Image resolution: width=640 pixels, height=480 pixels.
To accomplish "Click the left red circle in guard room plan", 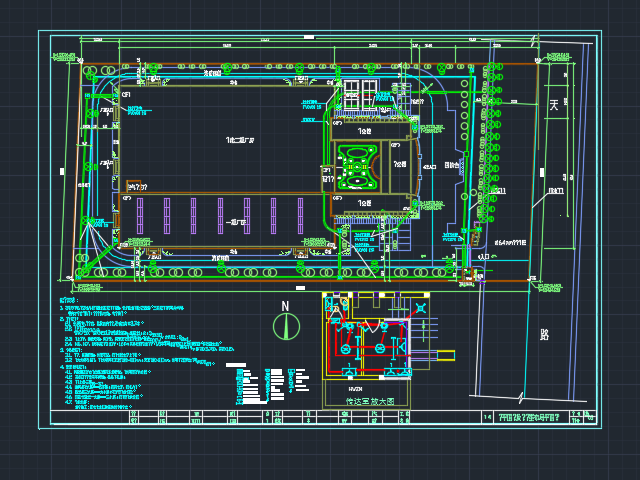I will 347,350.
